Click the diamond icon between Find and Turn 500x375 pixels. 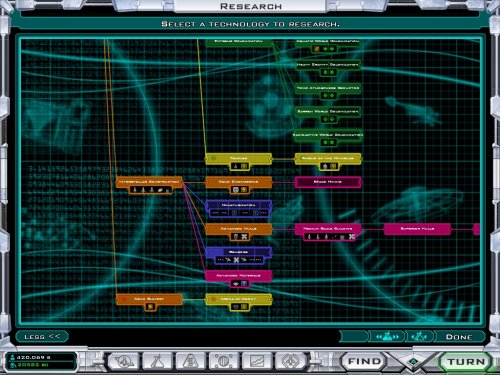coord(413,362)
